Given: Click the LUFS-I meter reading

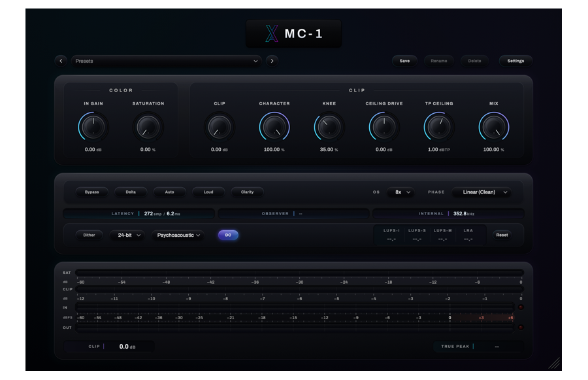Looking at the screenshot, I should coord(391,239).
